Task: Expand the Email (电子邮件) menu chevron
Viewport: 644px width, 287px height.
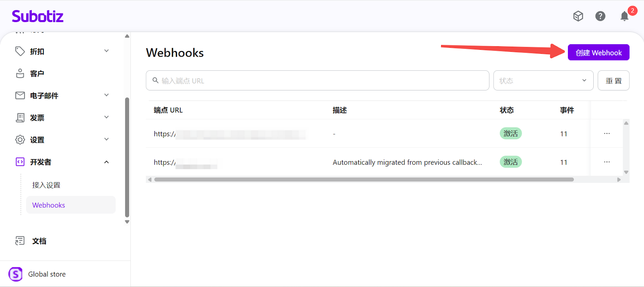Action: click(x=107, y=95)
